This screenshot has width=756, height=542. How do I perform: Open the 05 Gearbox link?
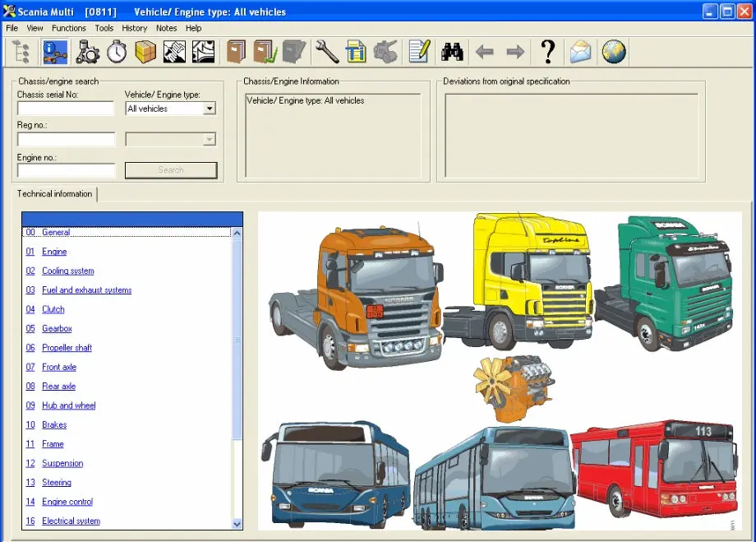(48, 329)
